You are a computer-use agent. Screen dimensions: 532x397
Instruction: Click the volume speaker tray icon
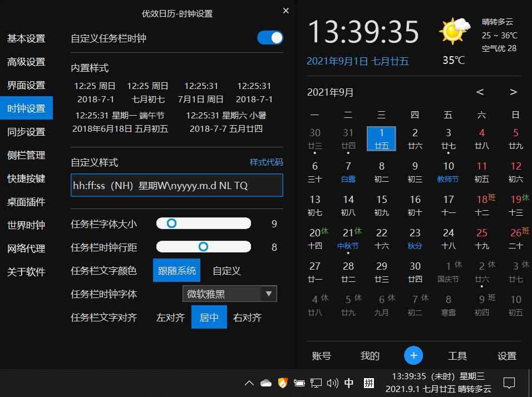(x=332, y=383)
